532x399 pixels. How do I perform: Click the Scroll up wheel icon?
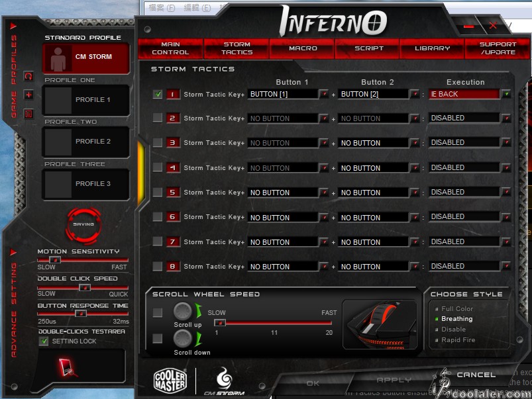click(x=183, y=311)
